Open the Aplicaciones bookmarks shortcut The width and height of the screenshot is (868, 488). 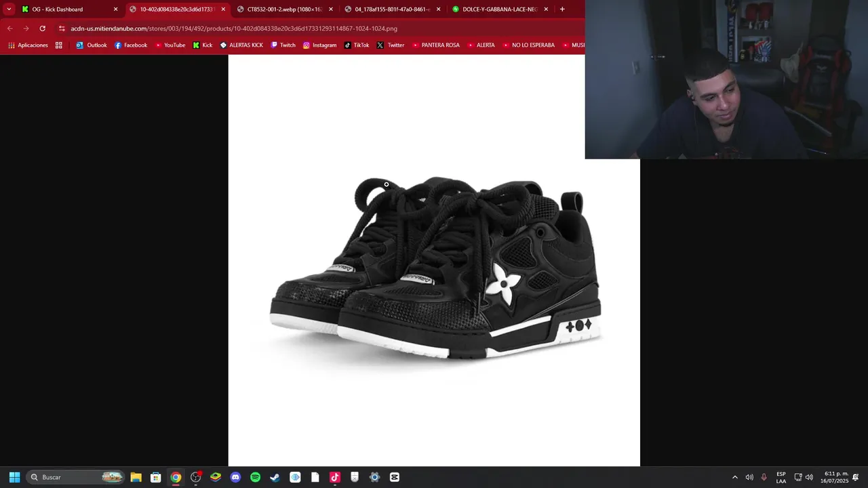[x=28, y=45]
